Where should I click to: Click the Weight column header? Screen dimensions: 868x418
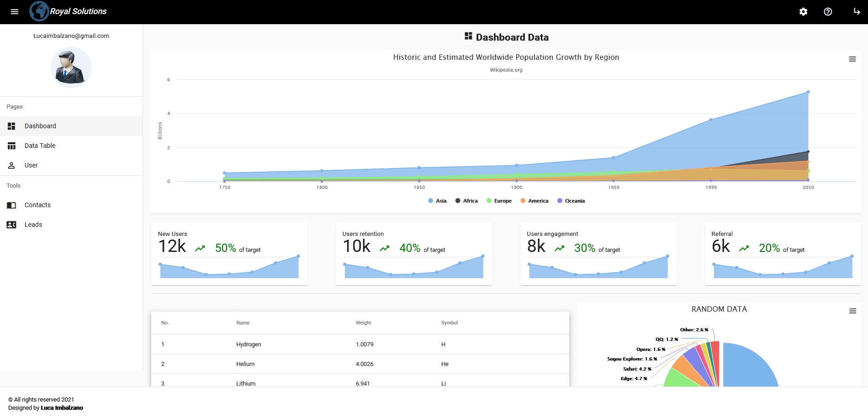pos(364,323)
